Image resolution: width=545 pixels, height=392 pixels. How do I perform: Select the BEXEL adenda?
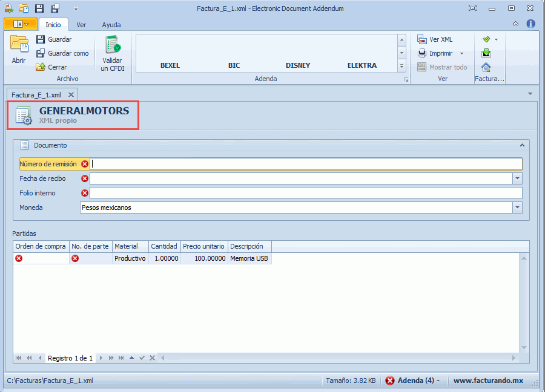(x=170, y=65)
